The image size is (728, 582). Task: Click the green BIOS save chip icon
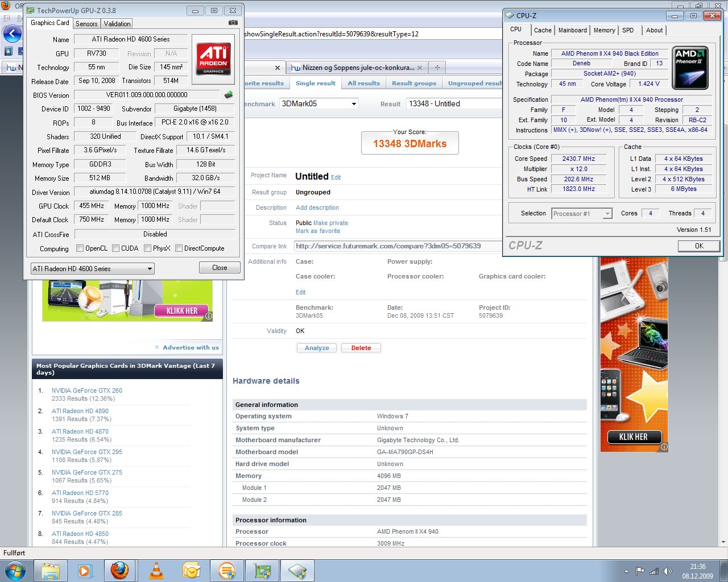coord(229,94)
